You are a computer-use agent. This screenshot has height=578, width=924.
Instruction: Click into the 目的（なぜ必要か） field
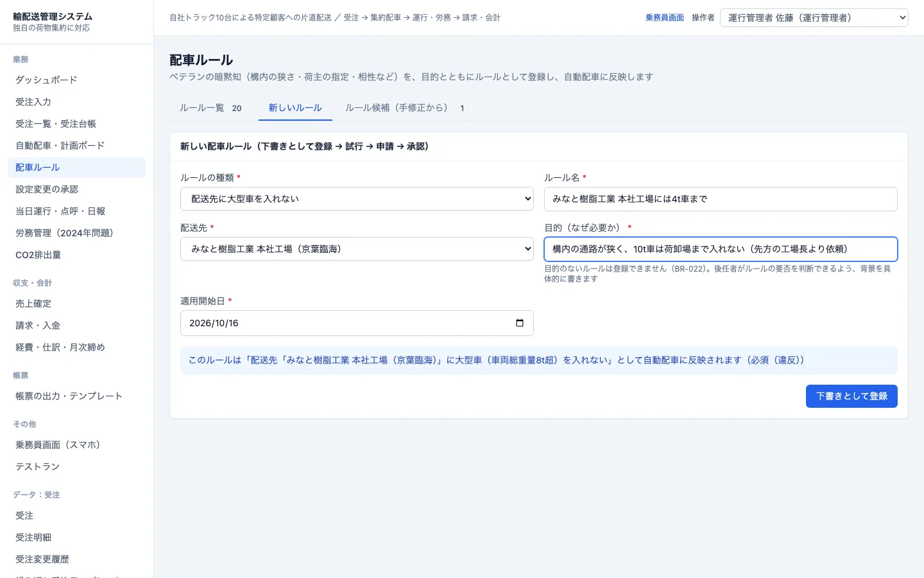721,249
